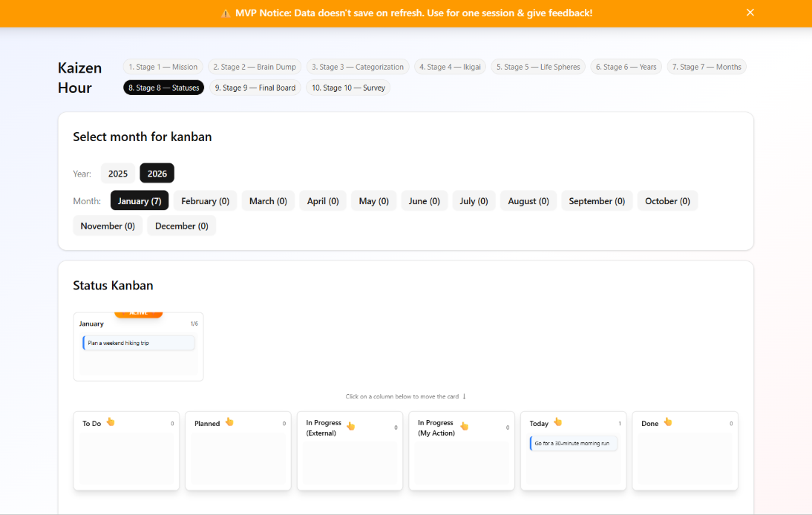The width and height of the screenshot is (812, 515).
Task: Select the July month button
Action: click(x=474, y=200)
